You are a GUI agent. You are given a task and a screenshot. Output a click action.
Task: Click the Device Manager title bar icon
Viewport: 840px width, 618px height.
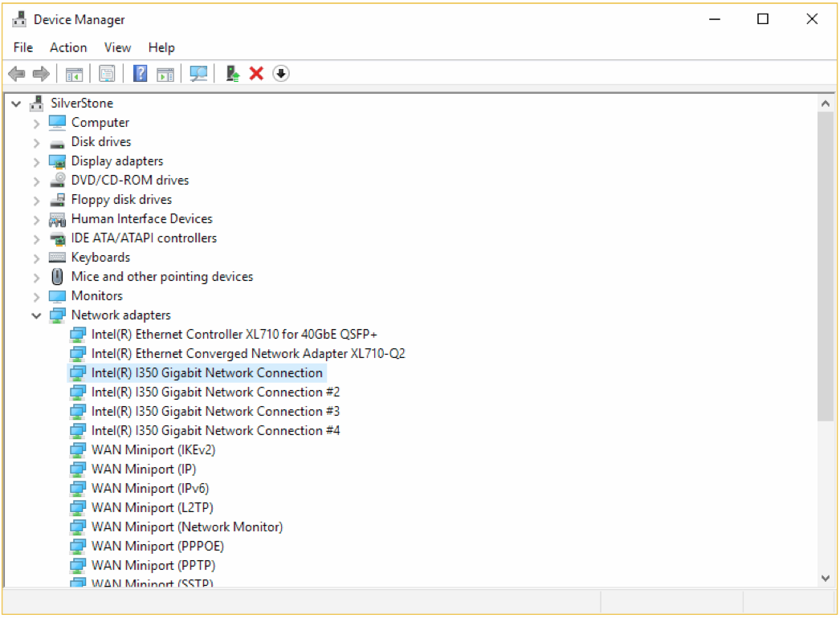(19, 19)
